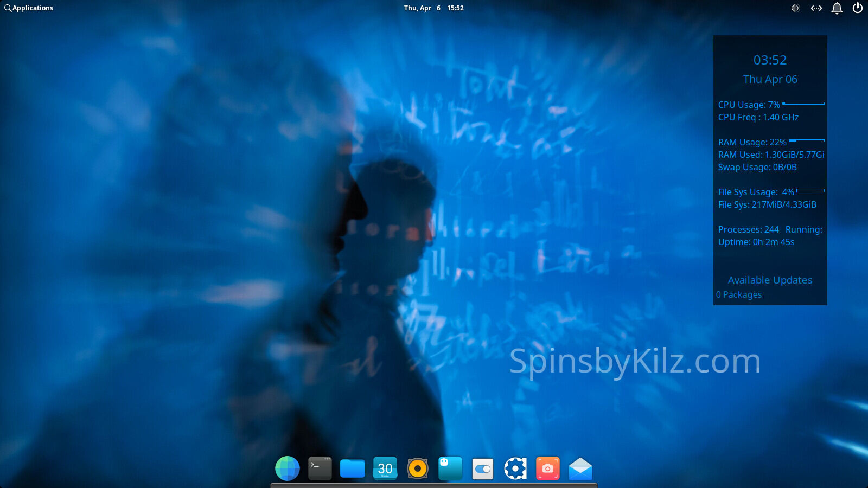This screenshot has height=488, width=868.
Task: Show the notifications bell panel
Action: point(837,8)
